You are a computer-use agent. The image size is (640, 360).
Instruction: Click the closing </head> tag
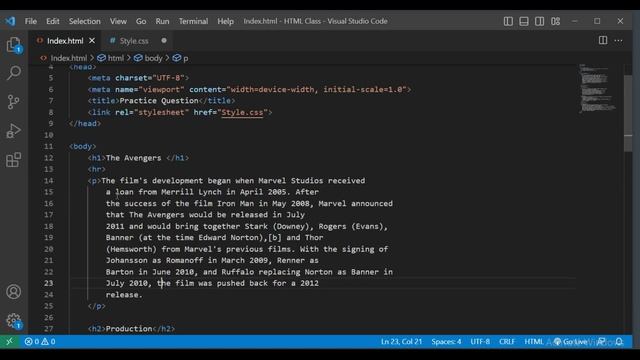pyautogui.click(x=85, y=124)
